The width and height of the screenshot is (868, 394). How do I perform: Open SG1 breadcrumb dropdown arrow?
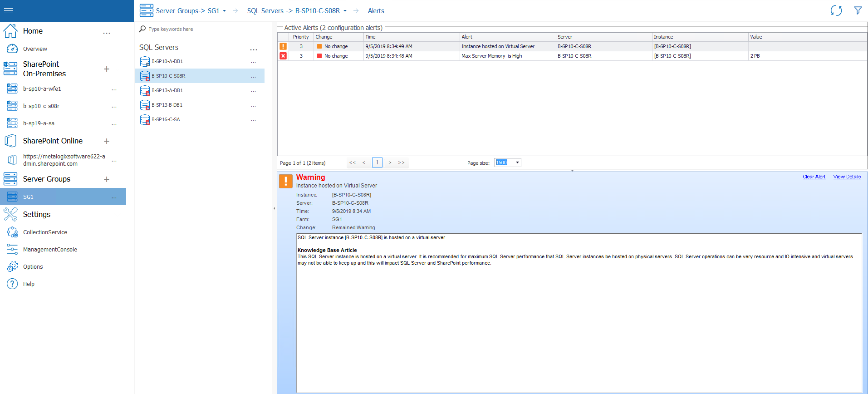224,11
